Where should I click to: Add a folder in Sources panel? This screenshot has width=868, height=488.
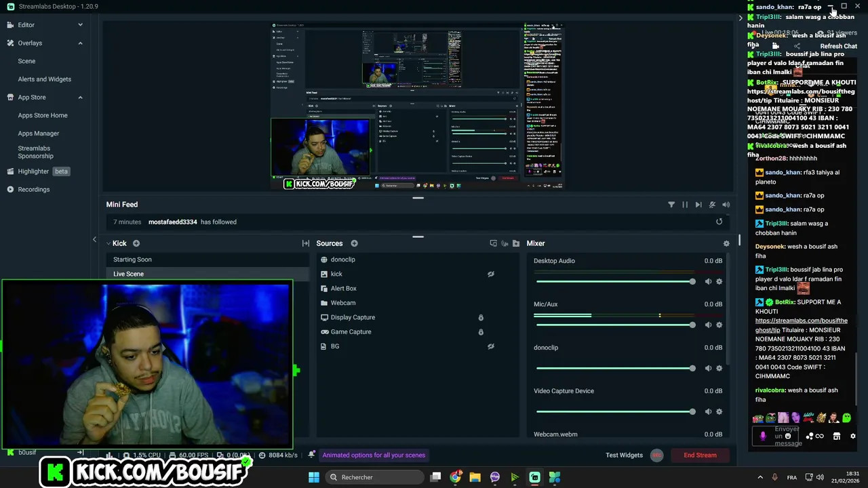[x=516, y=243]
